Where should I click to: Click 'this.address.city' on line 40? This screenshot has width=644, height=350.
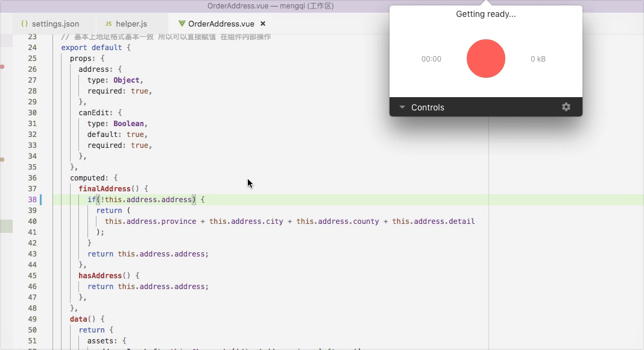(x=247, y=221)
